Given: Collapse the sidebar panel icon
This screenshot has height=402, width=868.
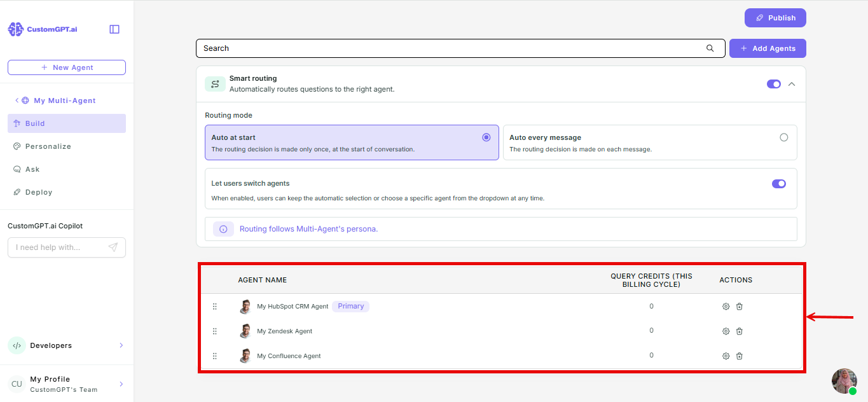Looking at the screenshot, I should point(114,29).
